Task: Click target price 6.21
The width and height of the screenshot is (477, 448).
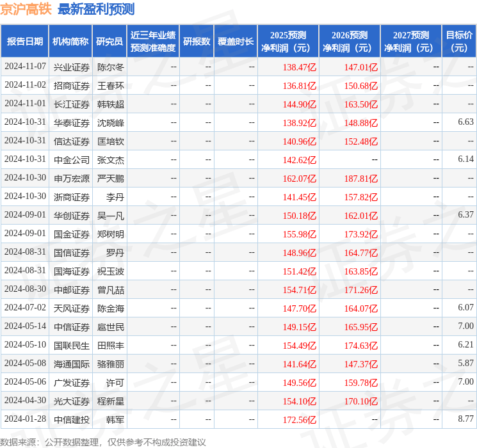Action: pyautogui.click(x=465, y=344)
